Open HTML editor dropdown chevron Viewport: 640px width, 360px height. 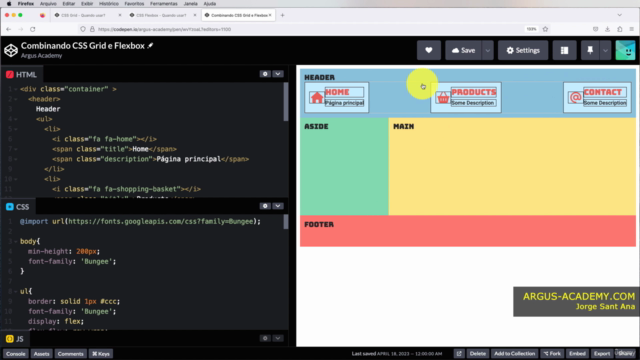278,74
